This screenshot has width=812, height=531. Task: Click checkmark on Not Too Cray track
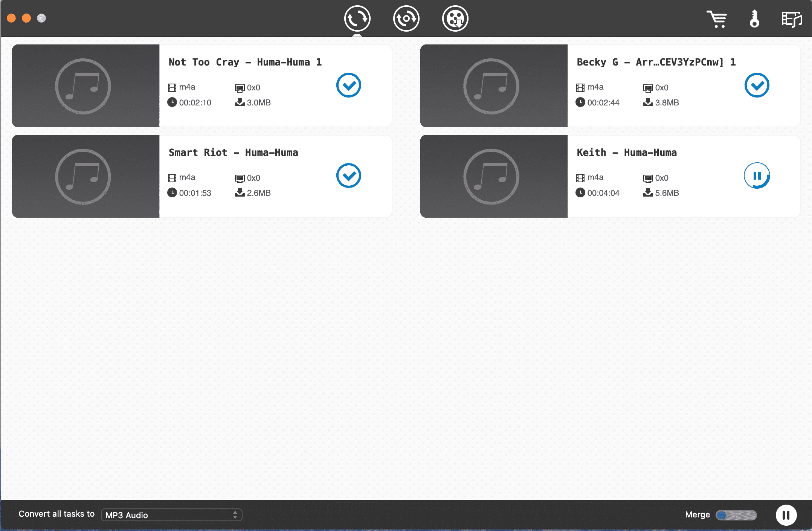click(x=348, y=85)
